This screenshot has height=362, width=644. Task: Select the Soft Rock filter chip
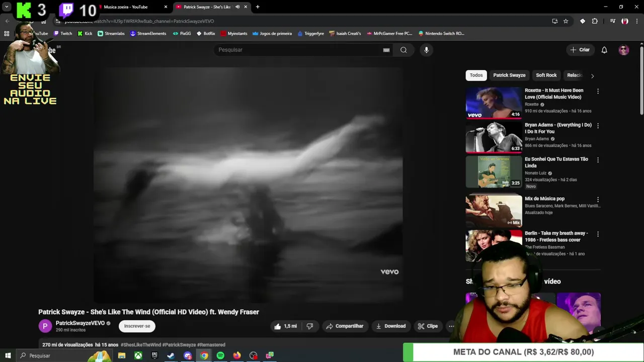click(546, 75)
